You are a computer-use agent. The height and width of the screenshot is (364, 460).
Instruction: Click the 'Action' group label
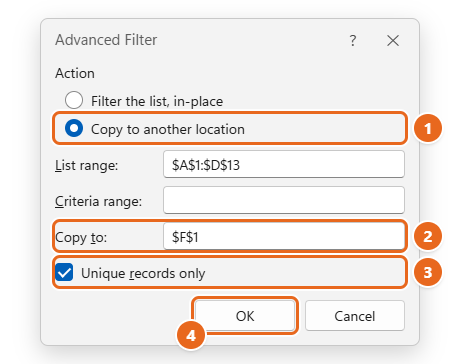tap(75, 73)
